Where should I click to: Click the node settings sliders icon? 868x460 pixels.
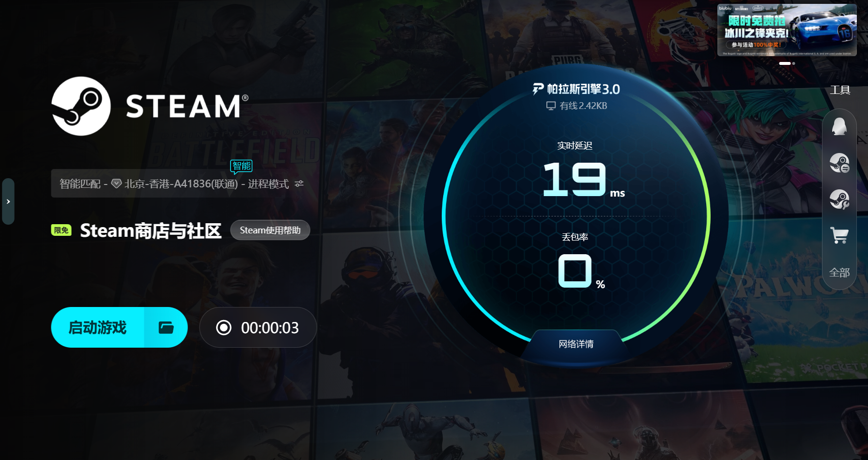point(299,184)
